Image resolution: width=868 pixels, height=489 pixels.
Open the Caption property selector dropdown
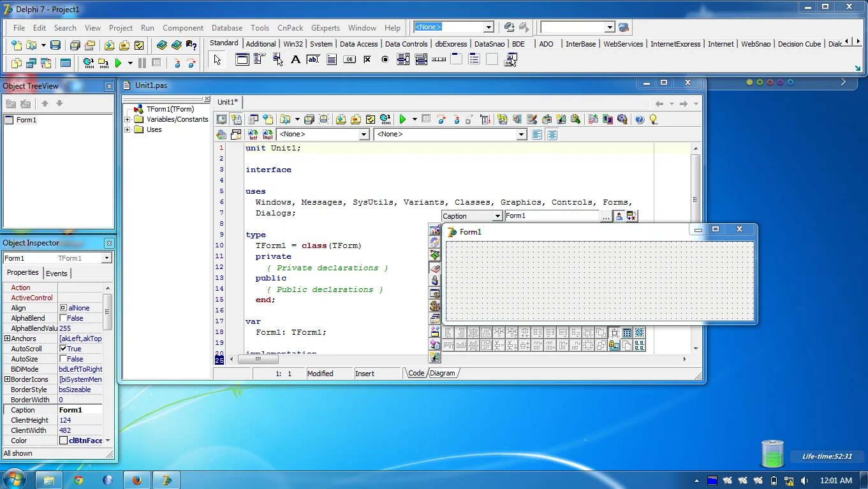click(496, 216)
